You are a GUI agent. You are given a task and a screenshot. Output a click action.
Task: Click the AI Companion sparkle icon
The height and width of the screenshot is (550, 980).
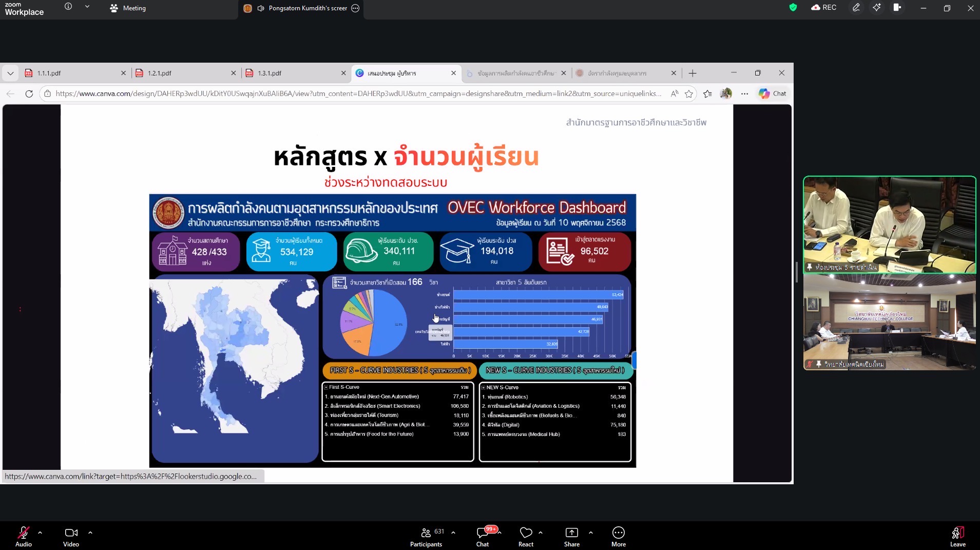click(x=876, y=8)
